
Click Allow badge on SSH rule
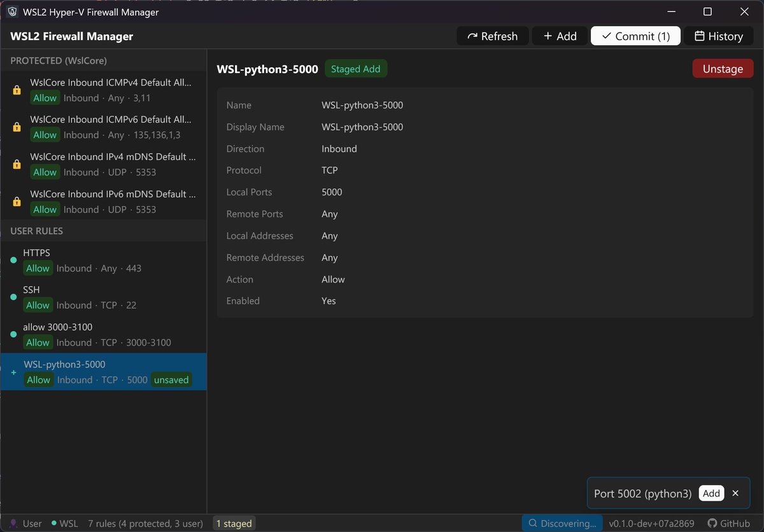click(38, 305)
